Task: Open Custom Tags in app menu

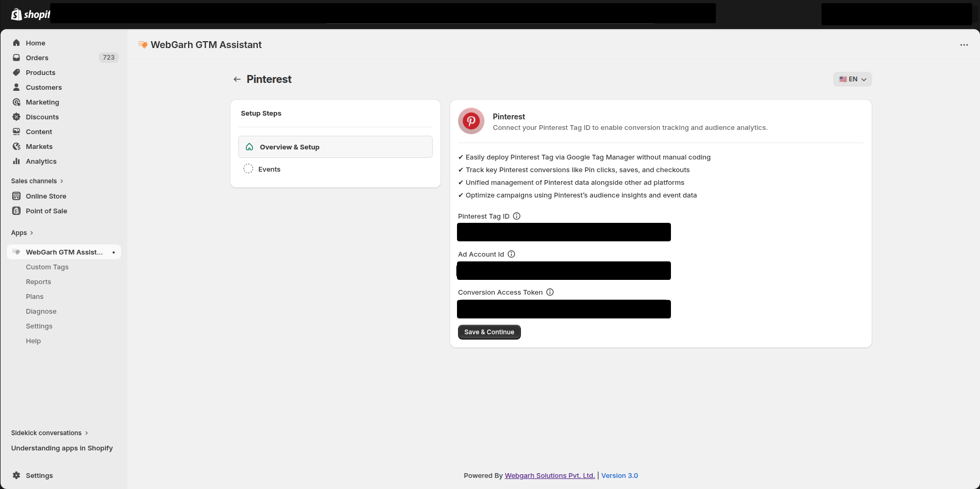Action: click(47, 267)
